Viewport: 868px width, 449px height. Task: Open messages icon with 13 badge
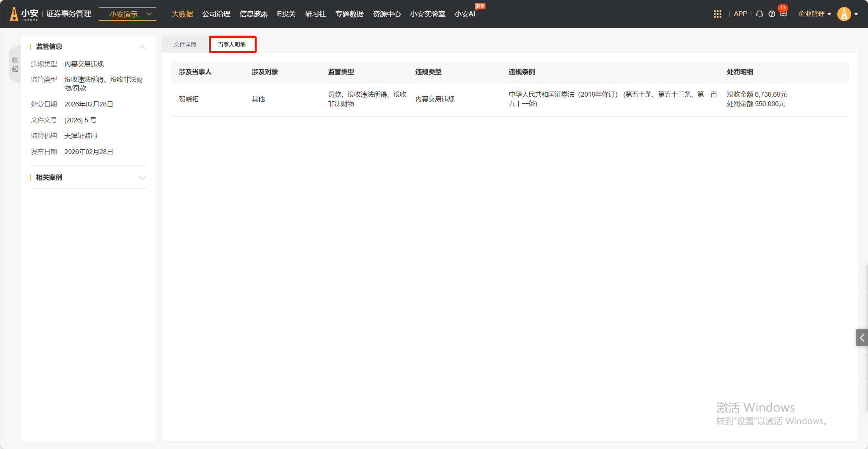click(783, 14)
